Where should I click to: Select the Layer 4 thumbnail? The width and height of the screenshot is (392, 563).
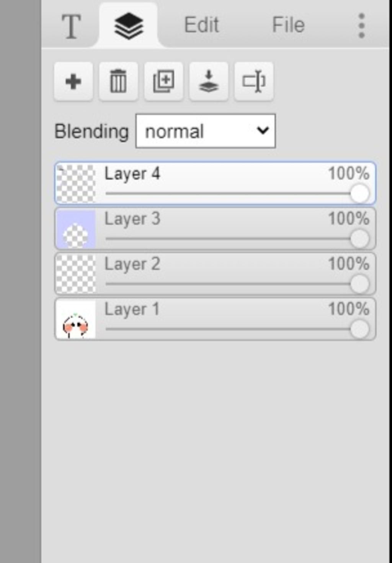[x=76, y=184]
